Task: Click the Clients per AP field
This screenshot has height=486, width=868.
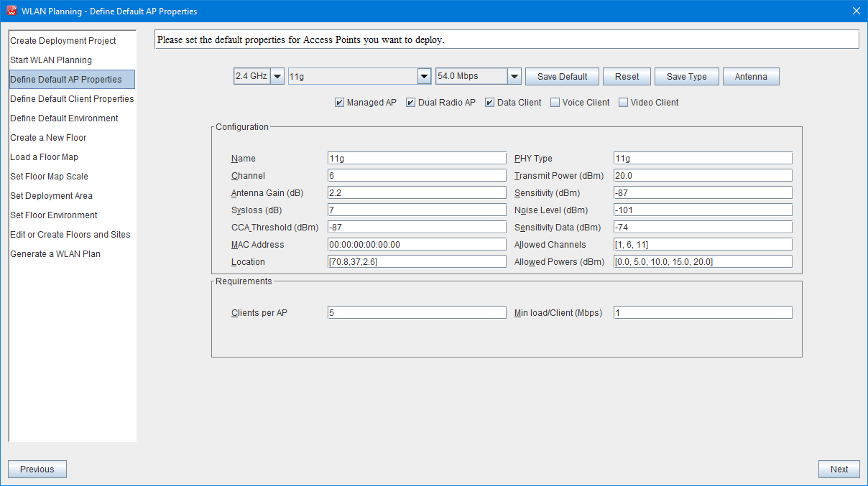Action: [417, 313]
